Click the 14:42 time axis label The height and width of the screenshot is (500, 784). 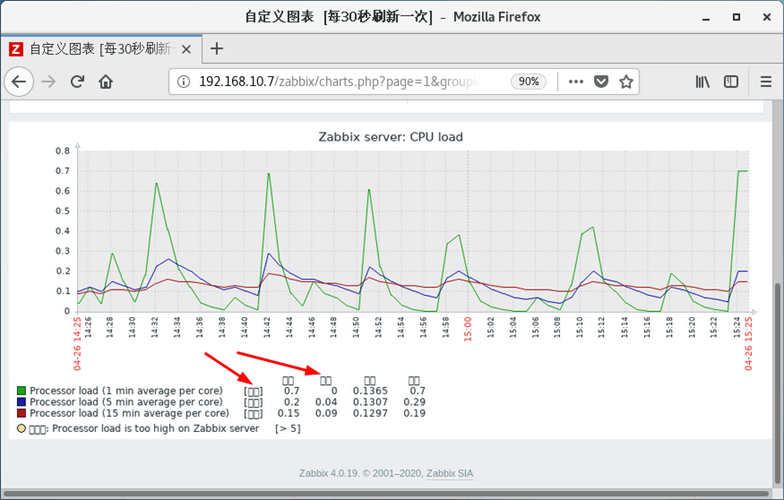click(x=266, y=327)
